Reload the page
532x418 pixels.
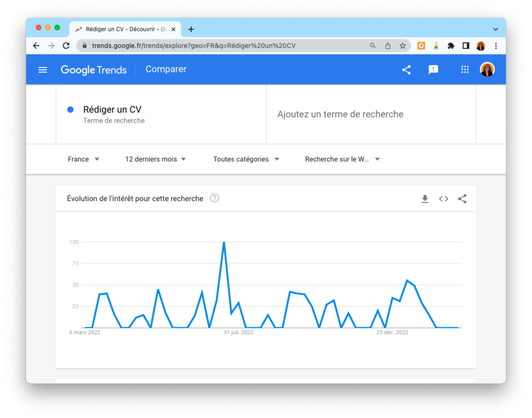click(x=66, y=46)
